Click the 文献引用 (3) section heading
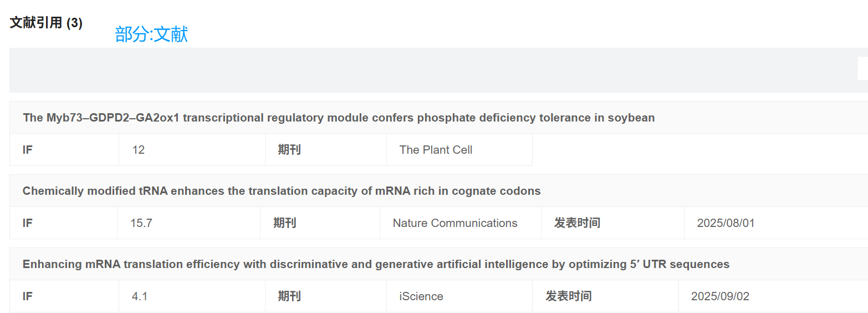 (46, 23)
